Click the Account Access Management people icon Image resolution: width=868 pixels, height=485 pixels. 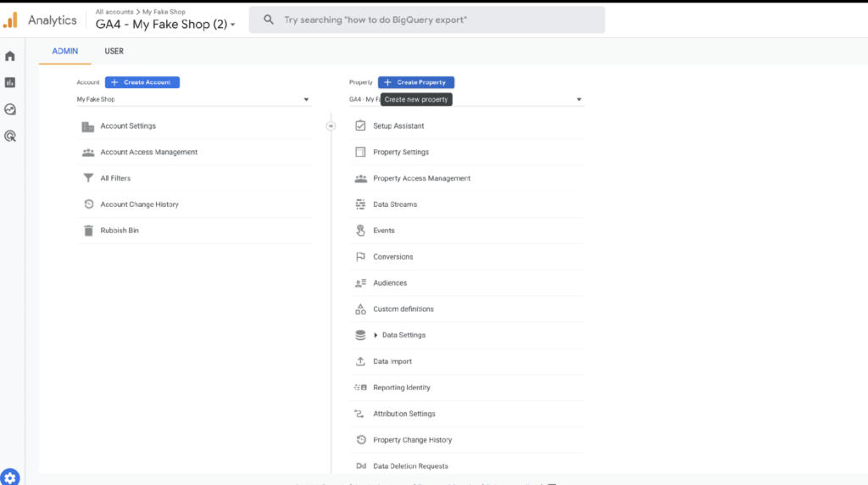pyautogui.click(x=88, y=153)
